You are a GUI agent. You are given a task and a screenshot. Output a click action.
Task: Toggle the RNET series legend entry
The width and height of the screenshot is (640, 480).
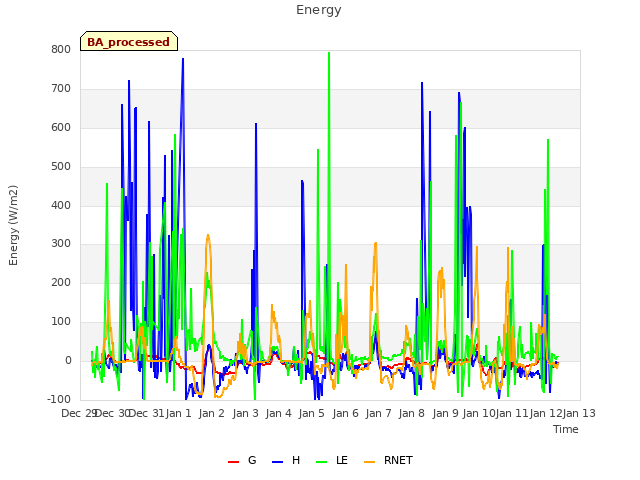click(x=388, y=460)
